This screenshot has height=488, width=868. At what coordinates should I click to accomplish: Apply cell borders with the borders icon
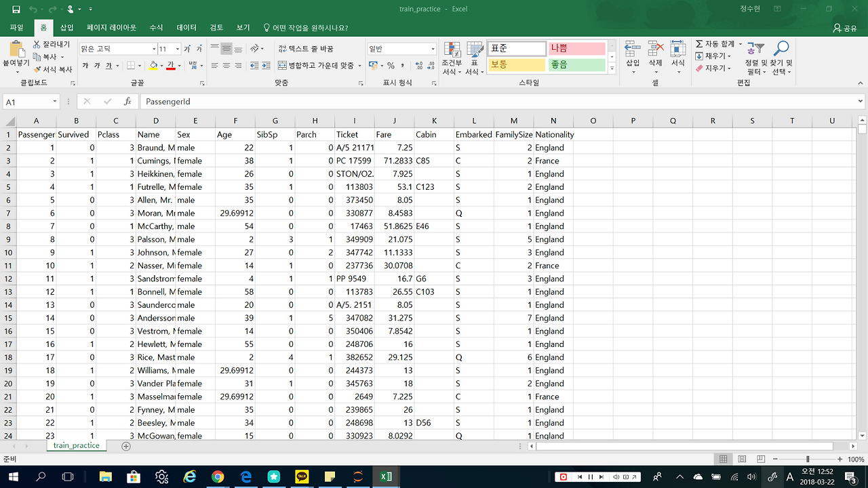(x=130, y=66)
